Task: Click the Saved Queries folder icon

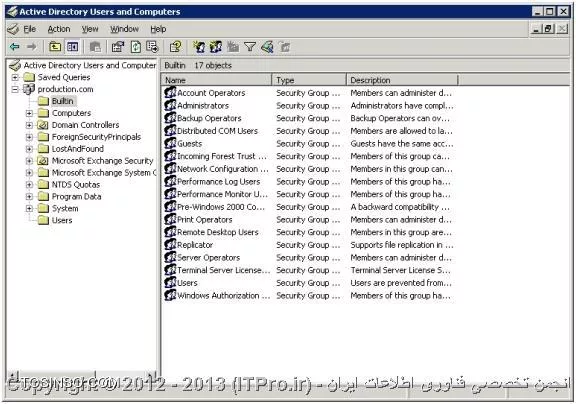Action: pos(29,77)
